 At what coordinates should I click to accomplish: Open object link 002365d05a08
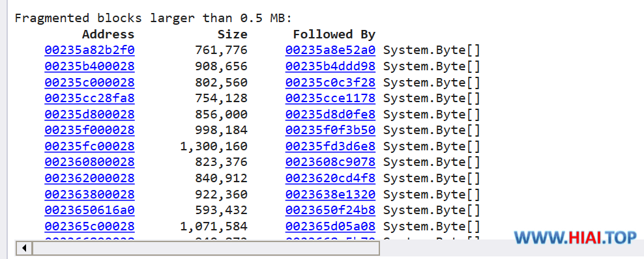tap(330, 226)
